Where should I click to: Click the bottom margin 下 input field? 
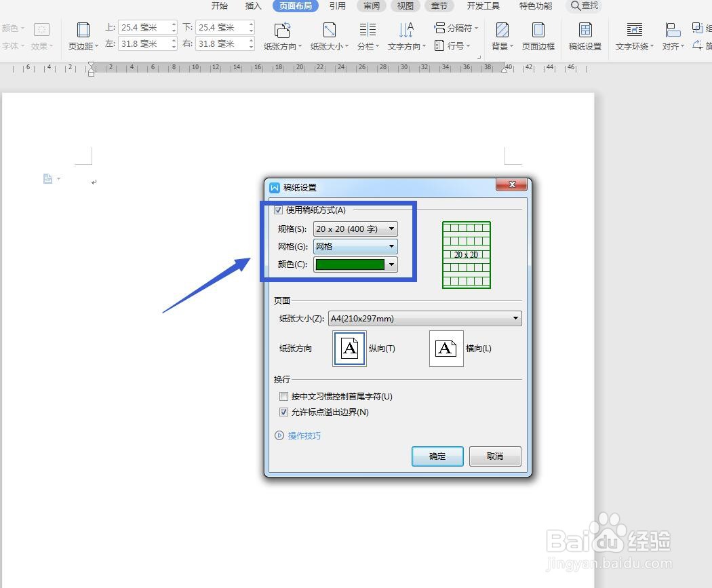click(221, 28)
